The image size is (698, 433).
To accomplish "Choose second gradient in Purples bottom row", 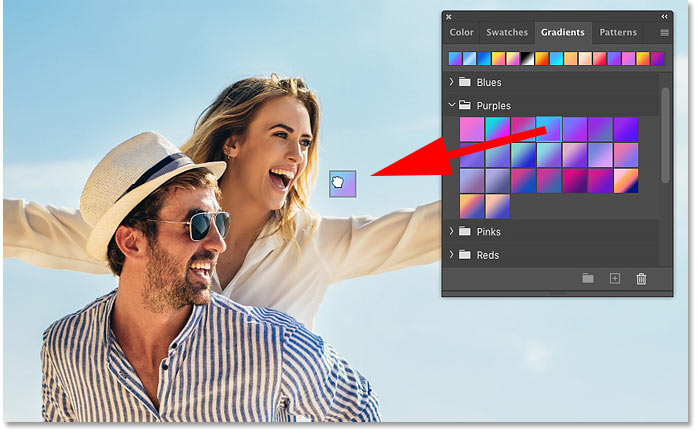I will 497,206.
